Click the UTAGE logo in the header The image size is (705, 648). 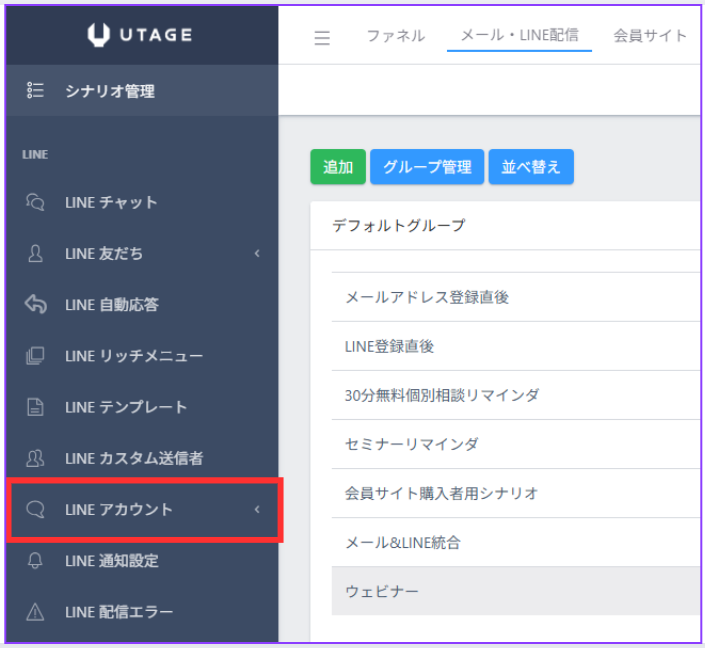[141, 35]
